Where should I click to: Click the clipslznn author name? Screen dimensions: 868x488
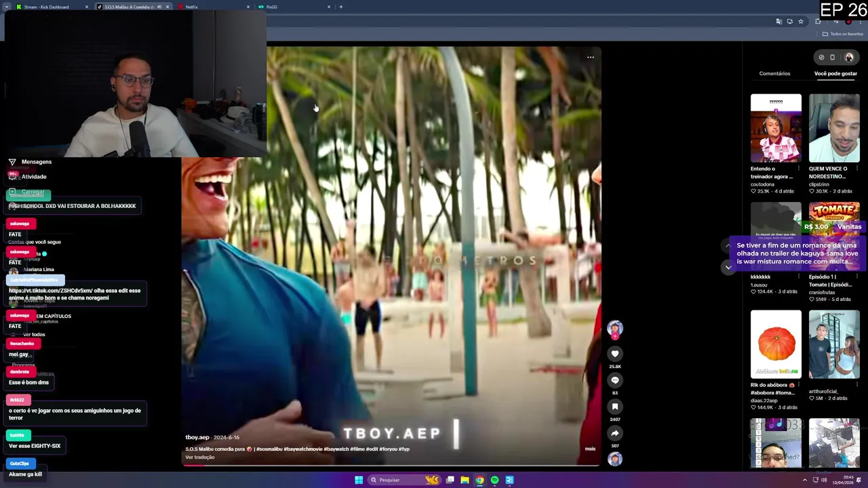coord(822,184)
